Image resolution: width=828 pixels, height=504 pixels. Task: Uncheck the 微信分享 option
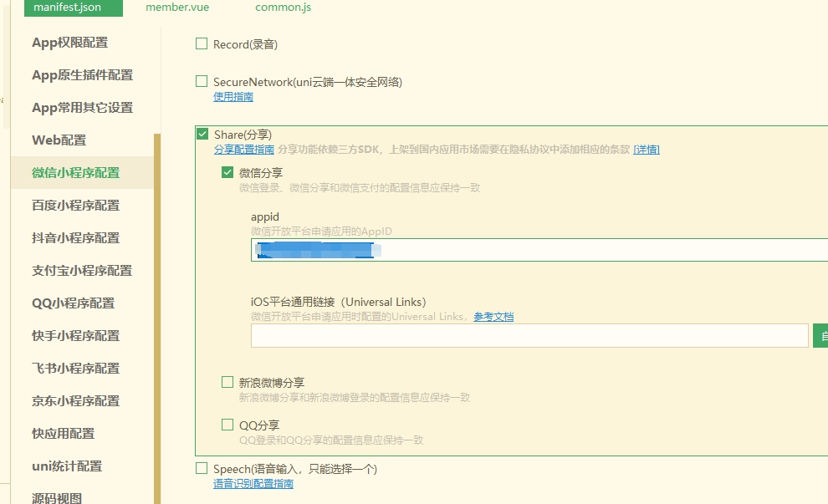coord(227,172)
